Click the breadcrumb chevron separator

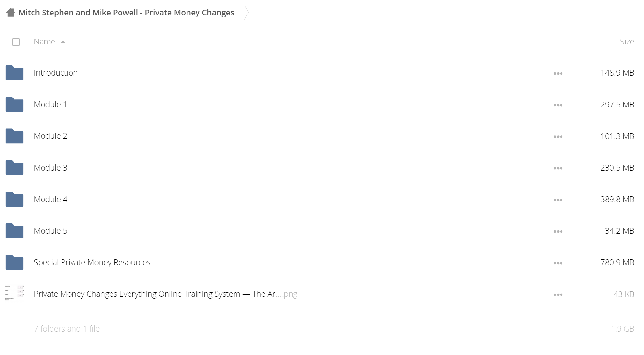[x=246, y=13]
